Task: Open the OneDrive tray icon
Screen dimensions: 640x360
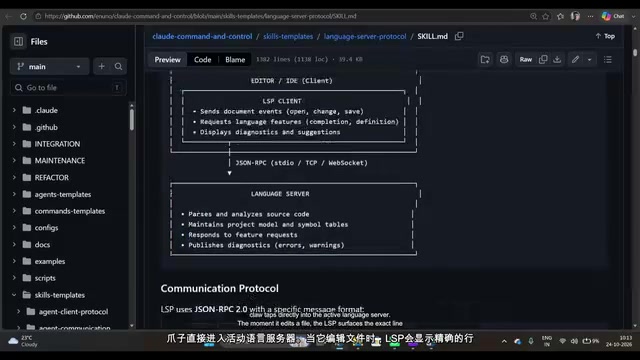Action: click(x=518, y=341)
